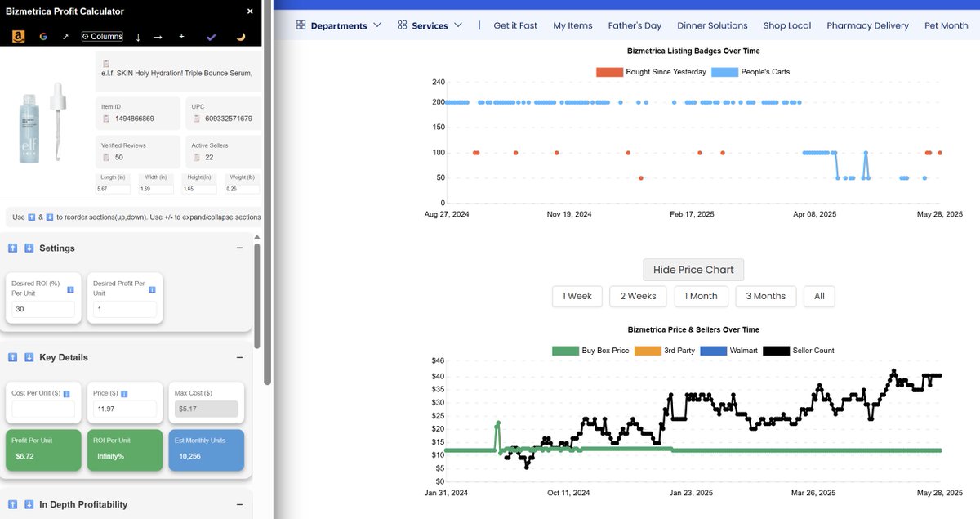980x519 pixels.
Task: Click the move-down arrow icon in the toolbar
Action: pyautogui.click(x=138, y=37)
